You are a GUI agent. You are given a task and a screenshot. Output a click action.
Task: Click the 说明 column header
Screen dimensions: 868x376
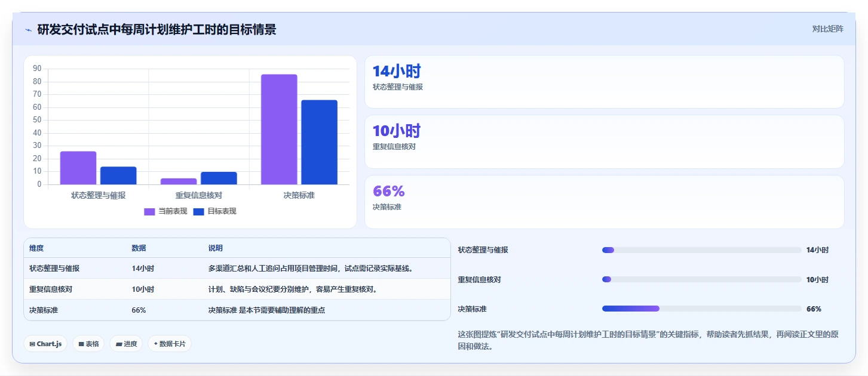[215, 248]
